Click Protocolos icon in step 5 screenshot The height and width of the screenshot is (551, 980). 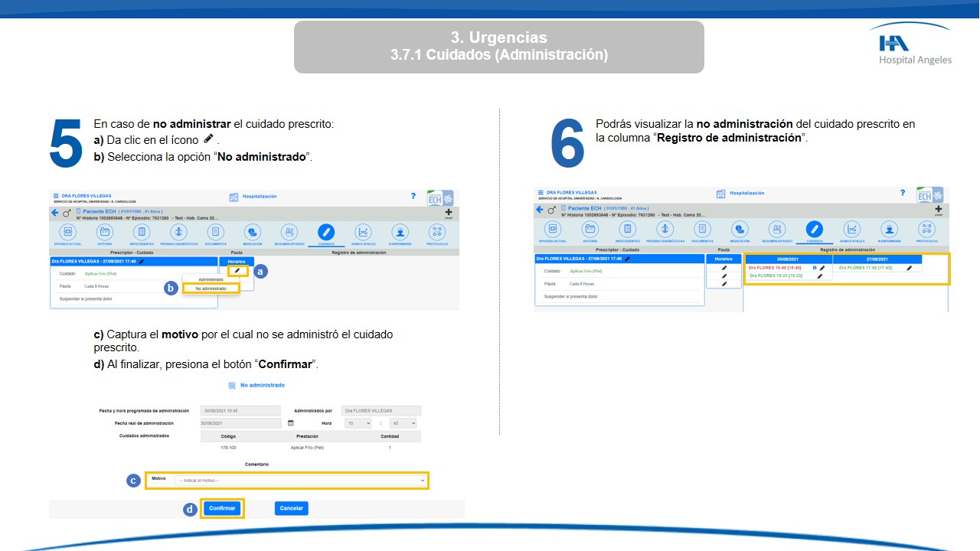click(436, 232)
